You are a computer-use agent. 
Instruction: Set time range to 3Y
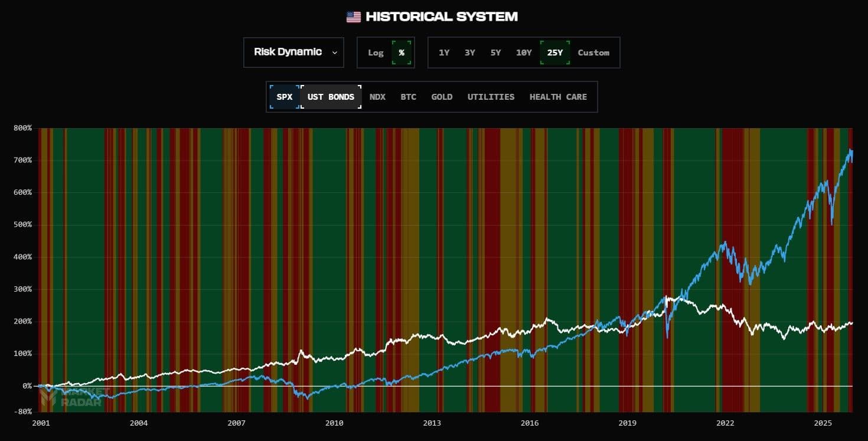[x=469, y=53]
